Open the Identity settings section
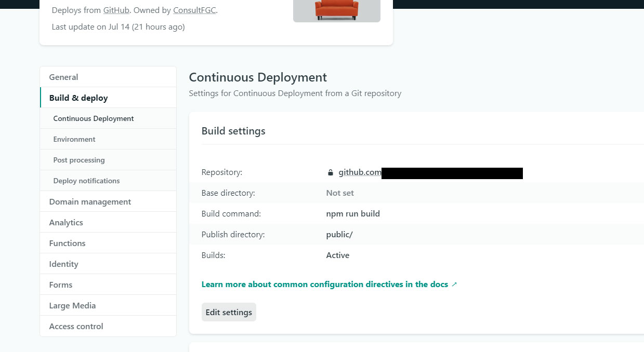Screen dimensions: 644x352 pos(63,264)
